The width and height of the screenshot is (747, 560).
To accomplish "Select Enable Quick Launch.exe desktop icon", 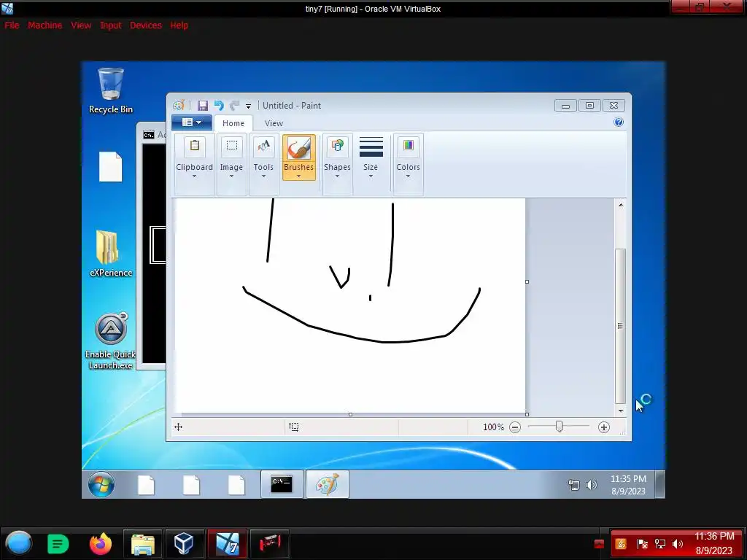I will click(111, 341).
